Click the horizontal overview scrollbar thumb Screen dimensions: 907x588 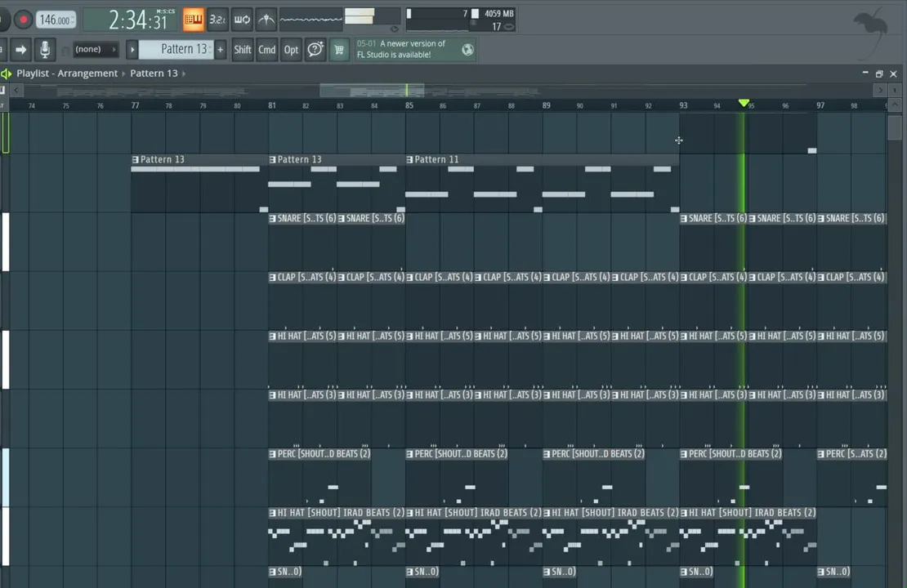click(372, 90)
